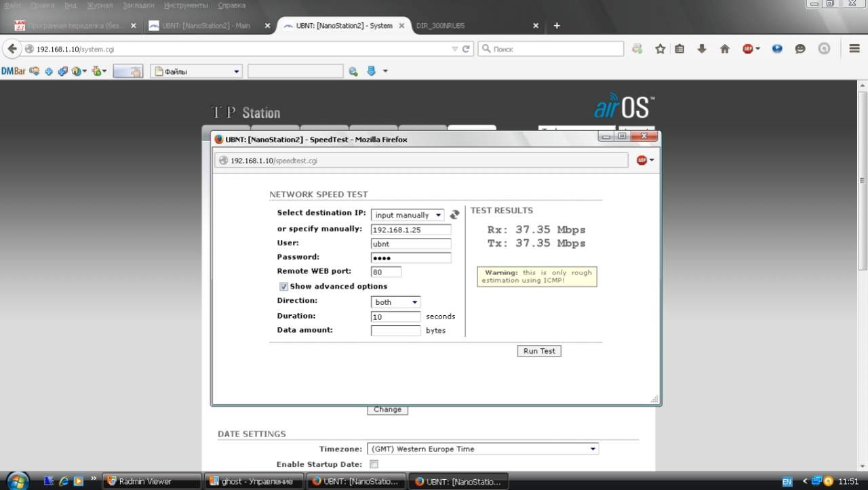Viewport: 868px width, 490px height.
Task: Click the EN language indicator in tray
Action: 787,482
